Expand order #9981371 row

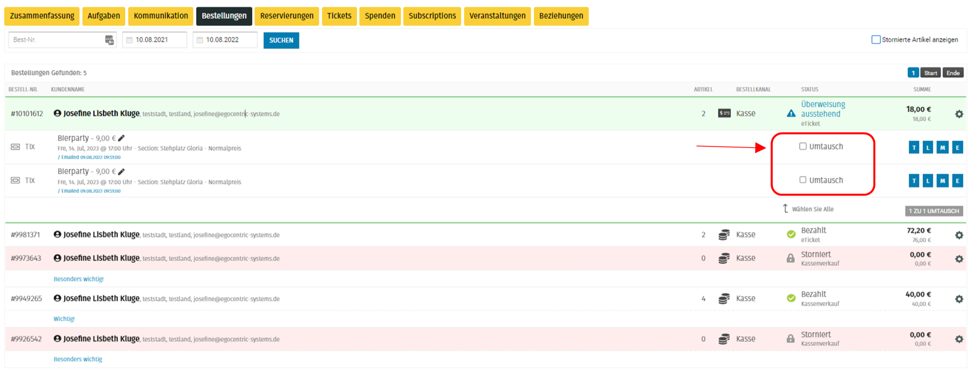(x=26, y=235)
